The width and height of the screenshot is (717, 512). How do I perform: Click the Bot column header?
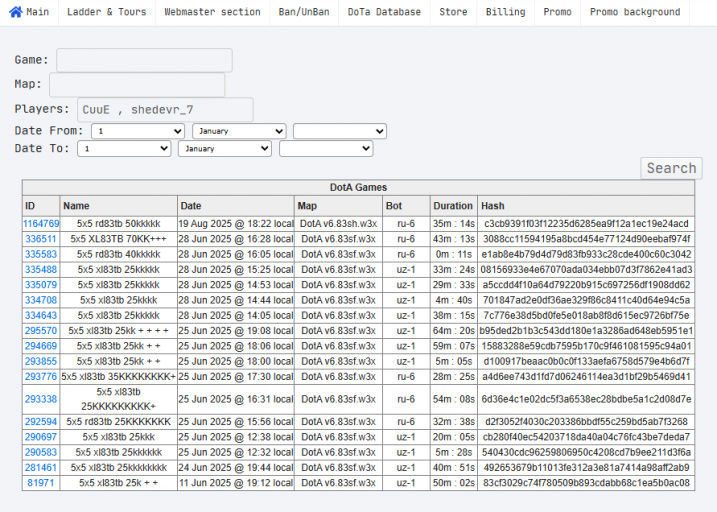(x=406, y=206)
